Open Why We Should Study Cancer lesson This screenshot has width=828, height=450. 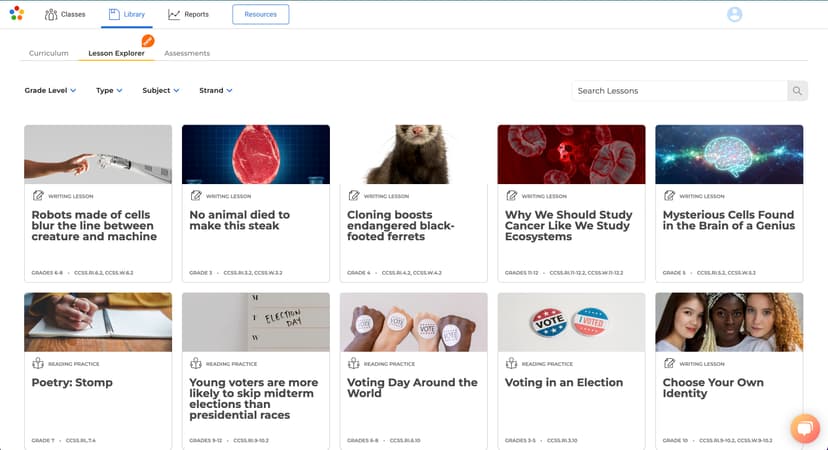pyautogui.click(x=568, y=226)
